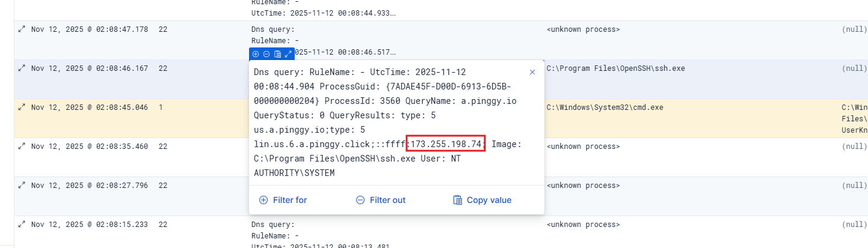Click event code 1 in the highlighted row

tap(161, 107)
